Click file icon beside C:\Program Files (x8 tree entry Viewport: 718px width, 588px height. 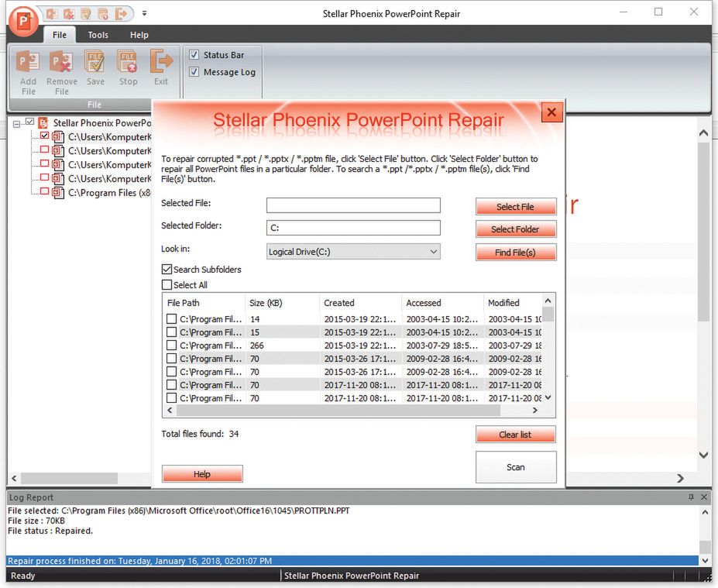point(57,193)
